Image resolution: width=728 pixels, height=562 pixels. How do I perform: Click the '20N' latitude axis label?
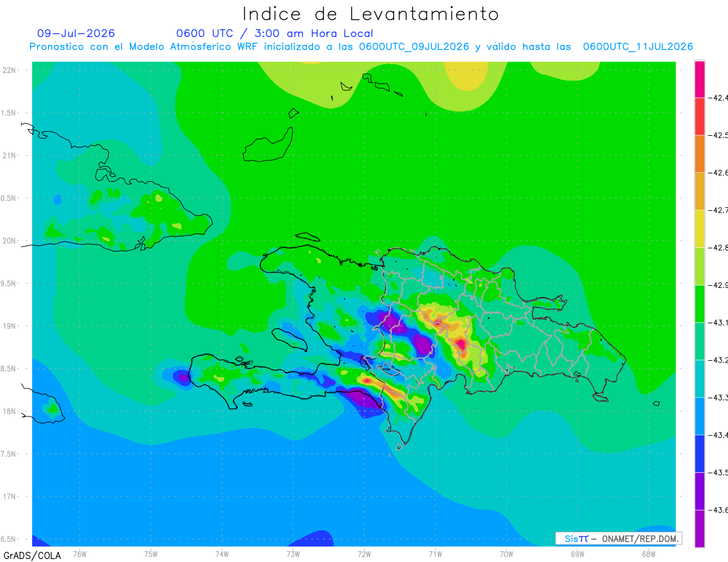pyautogui.click(x=9, y=241)
